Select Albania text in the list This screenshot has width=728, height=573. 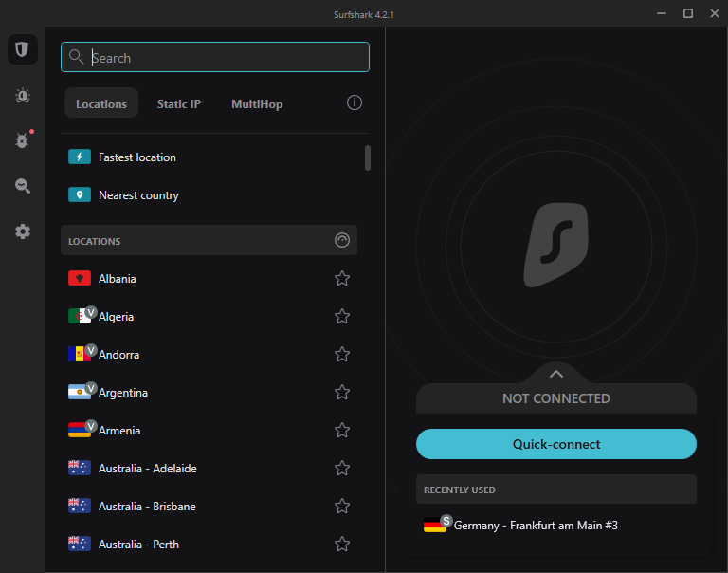[x=117, y=278]
